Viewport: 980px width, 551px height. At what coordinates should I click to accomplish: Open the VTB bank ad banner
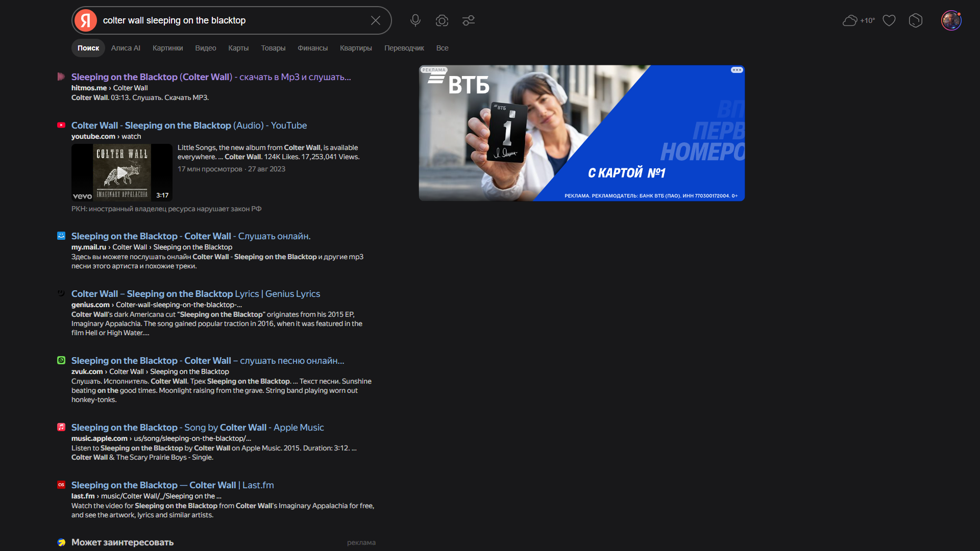pos(581,133)
